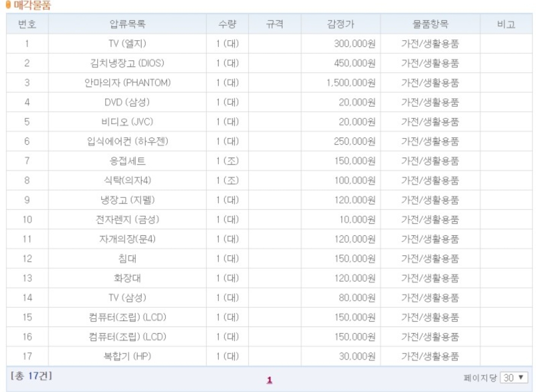Select the 전자렌지 (금성) item

point(127,219)
